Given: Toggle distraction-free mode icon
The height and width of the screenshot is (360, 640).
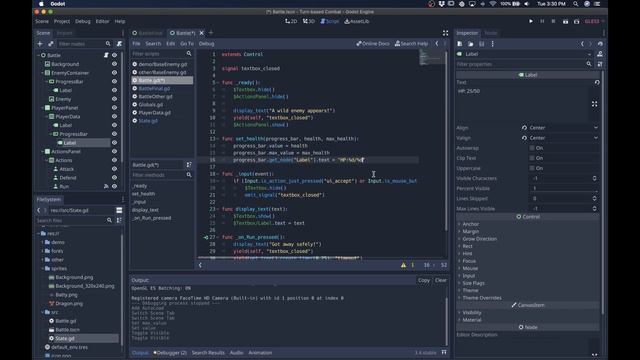Looking at the screenshot, I should 445,33.
